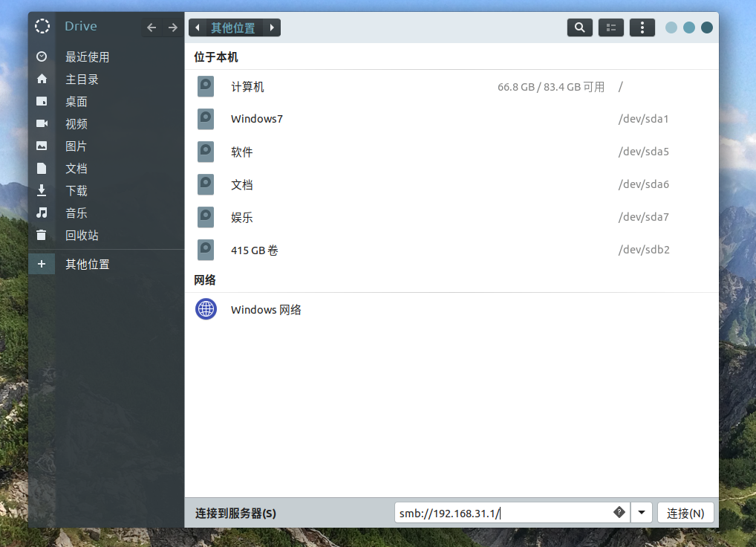Open the search icon in the toolbar
The height and width of the screenshot is (547, 756).
579,27
